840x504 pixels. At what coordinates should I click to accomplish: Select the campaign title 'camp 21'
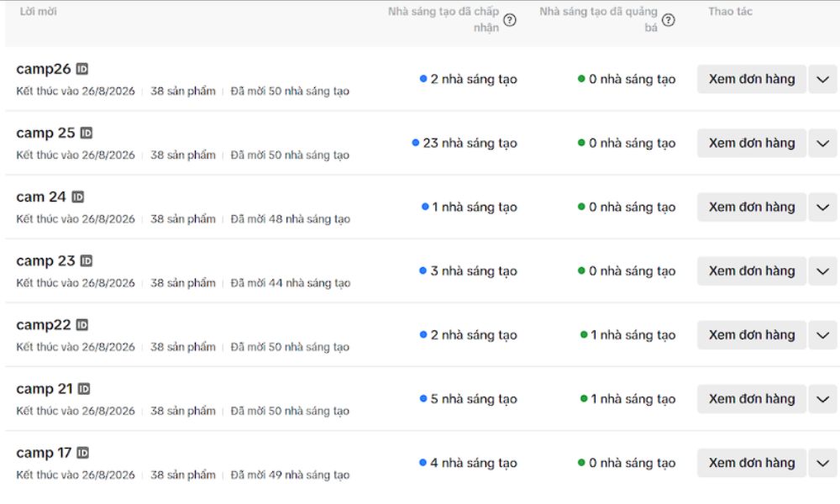point(45,389)
